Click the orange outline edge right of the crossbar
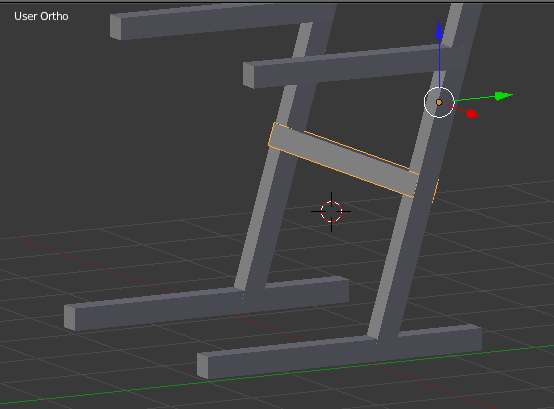The width and height of the screenshot is (554, 409). 436,191
